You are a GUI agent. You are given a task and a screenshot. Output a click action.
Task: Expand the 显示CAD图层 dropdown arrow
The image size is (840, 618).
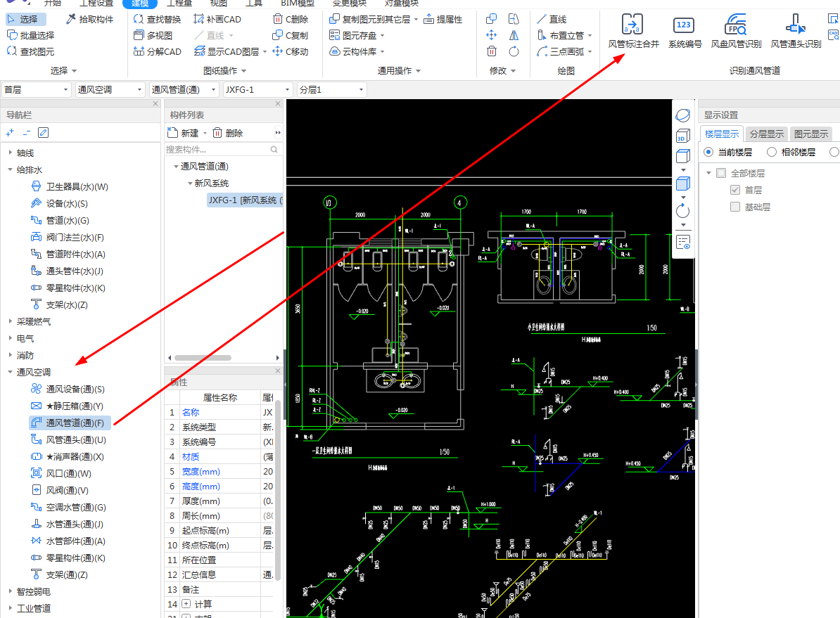[x=265, y=51]
